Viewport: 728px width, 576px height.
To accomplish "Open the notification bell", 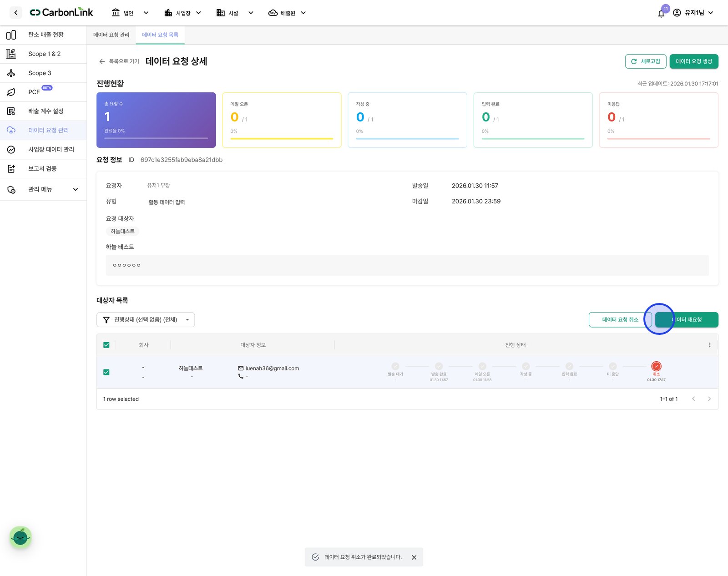I will (661, 13).
